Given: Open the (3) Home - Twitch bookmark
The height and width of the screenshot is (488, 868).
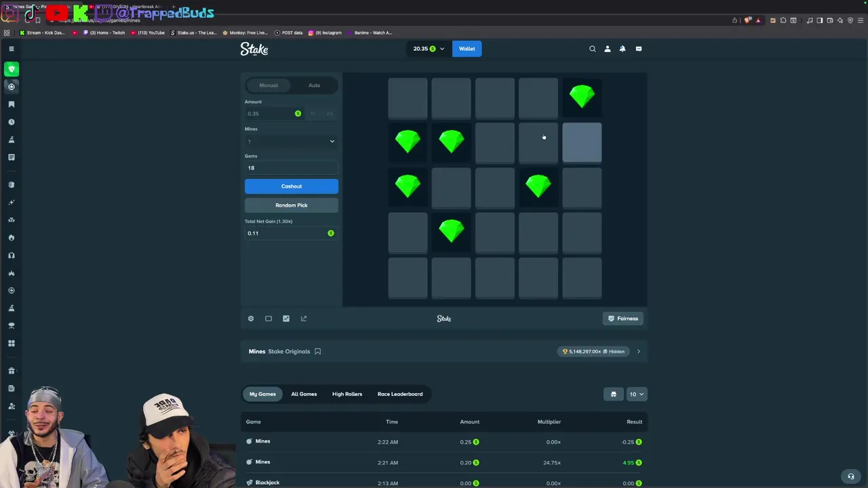Looking at the screenshot, I should click(104, 33).
